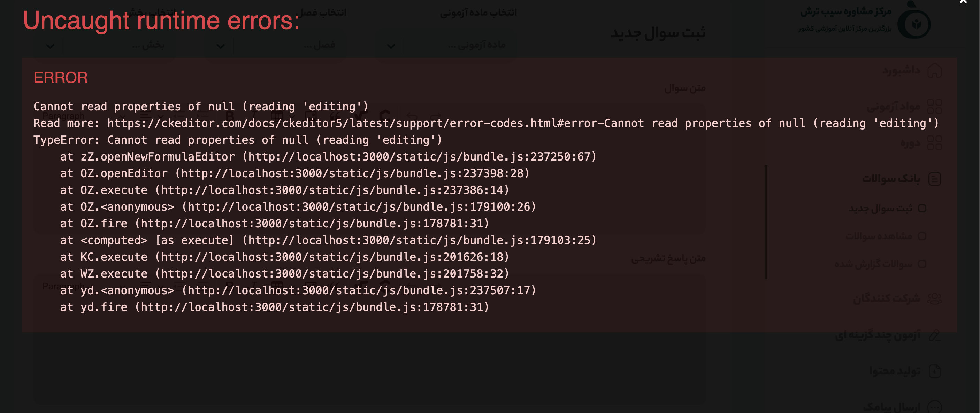The image size is (980, 413).
Task: Click the undo arrow icon in the editor toolbar
Action: (x=412, y=116)
